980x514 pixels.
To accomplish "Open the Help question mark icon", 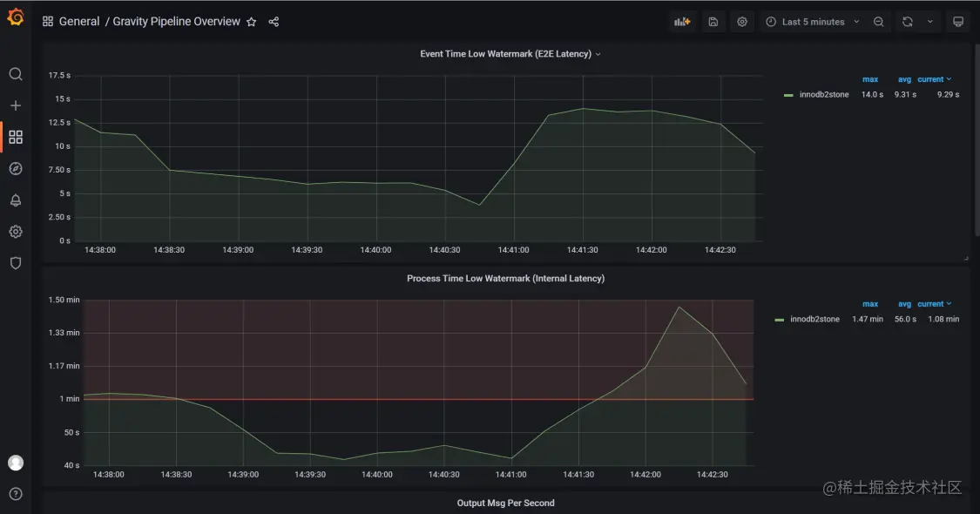I will (x=16, y=494).
